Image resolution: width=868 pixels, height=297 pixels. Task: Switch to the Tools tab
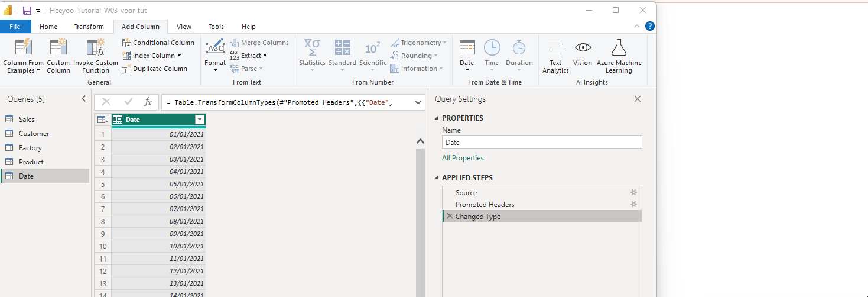[216, 27]
